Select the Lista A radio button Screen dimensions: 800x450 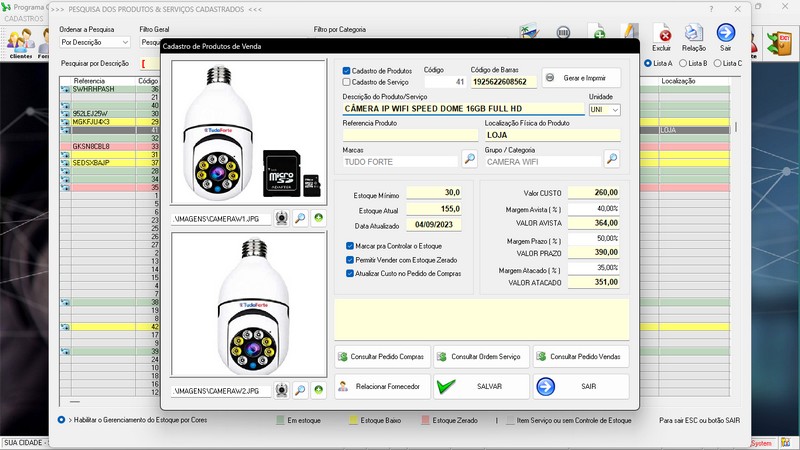[648, 63]
